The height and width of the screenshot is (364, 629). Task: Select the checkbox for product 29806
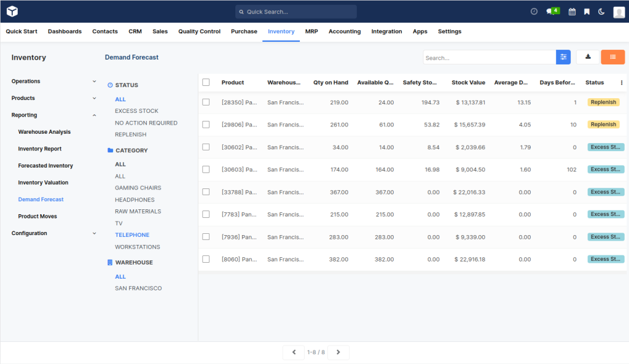tap(206, 125)
